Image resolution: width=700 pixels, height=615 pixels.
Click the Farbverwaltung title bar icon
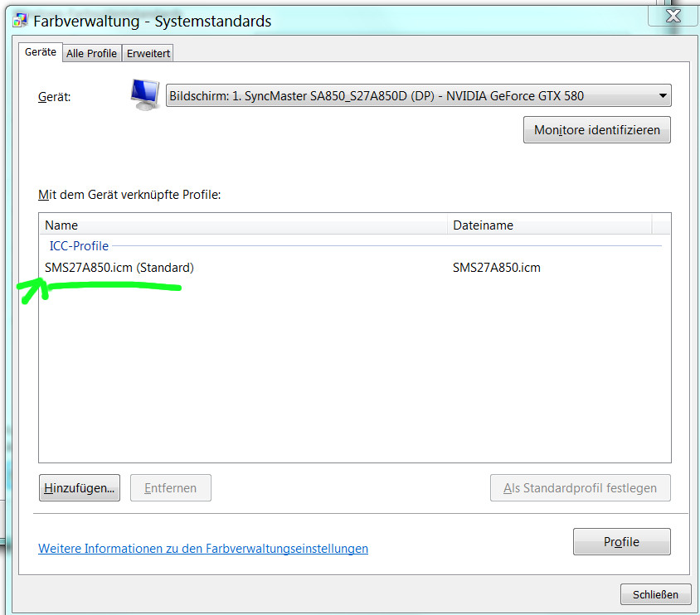click(20, 21)
